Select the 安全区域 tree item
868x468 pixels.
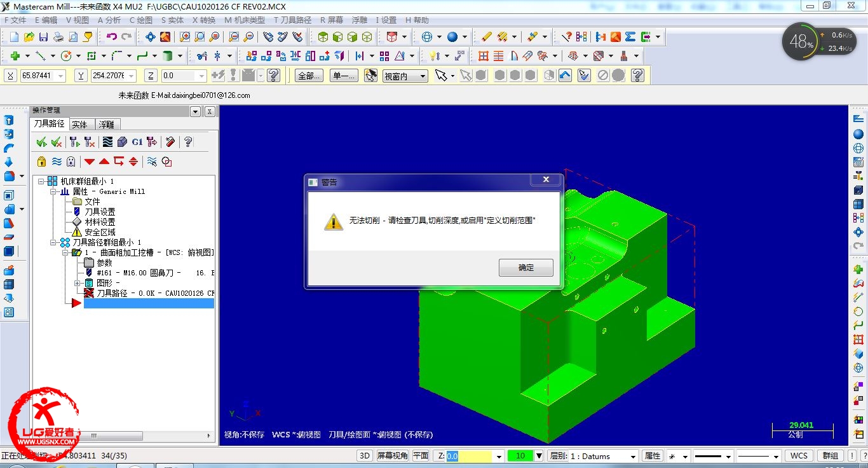(x=100, y=232)
